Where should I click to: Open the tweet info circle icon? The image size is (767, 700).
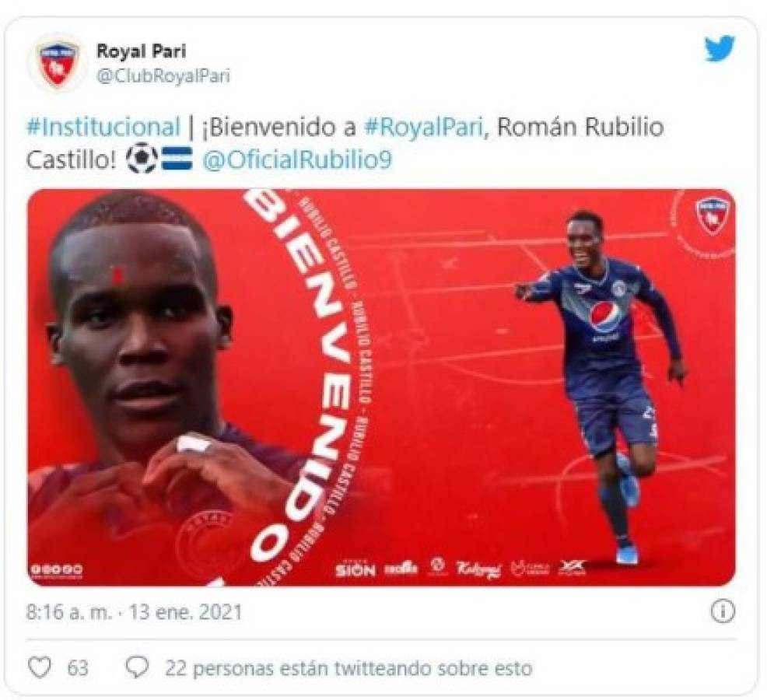click(723, 611)
